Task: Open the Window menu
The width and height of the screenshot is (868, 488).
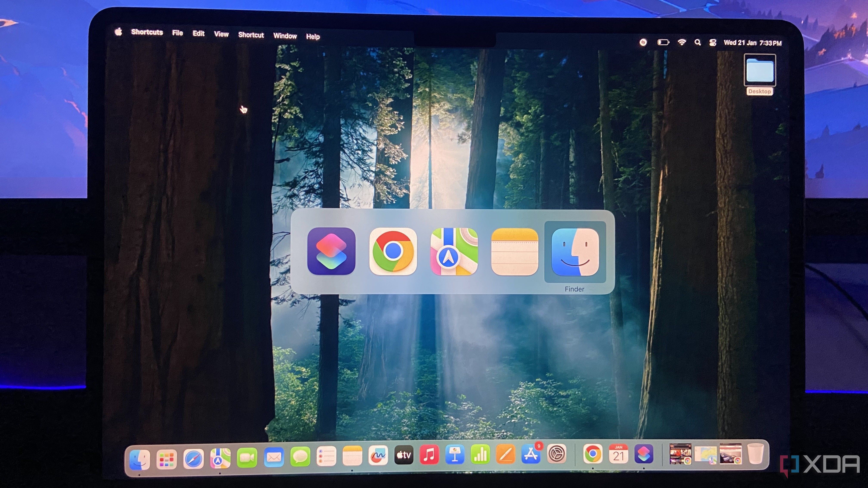Action: tap(285, 36)
